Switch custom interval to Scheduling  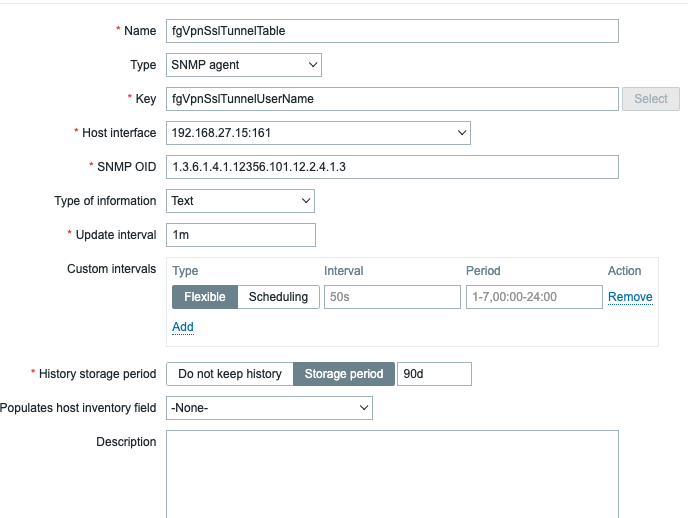(x=278, y=297)
